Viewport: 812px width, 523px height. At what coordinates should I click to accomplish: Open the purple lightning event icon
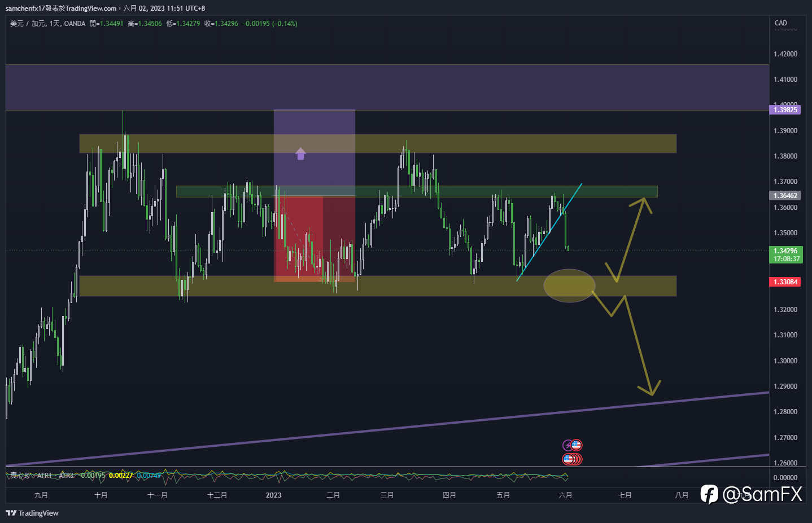[x=567, y=446]
